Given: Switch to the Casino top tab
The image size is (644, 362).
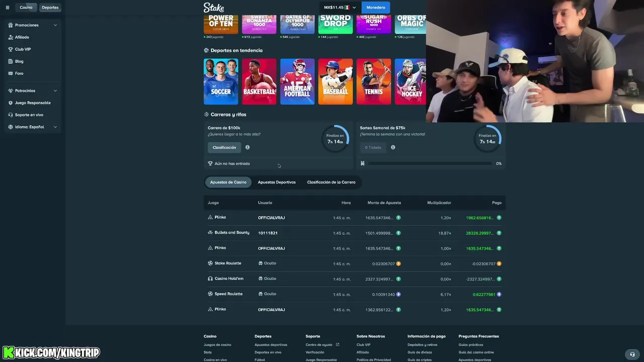Looking at the screenshot, I should pyautogui.click(x=26, y=8).
